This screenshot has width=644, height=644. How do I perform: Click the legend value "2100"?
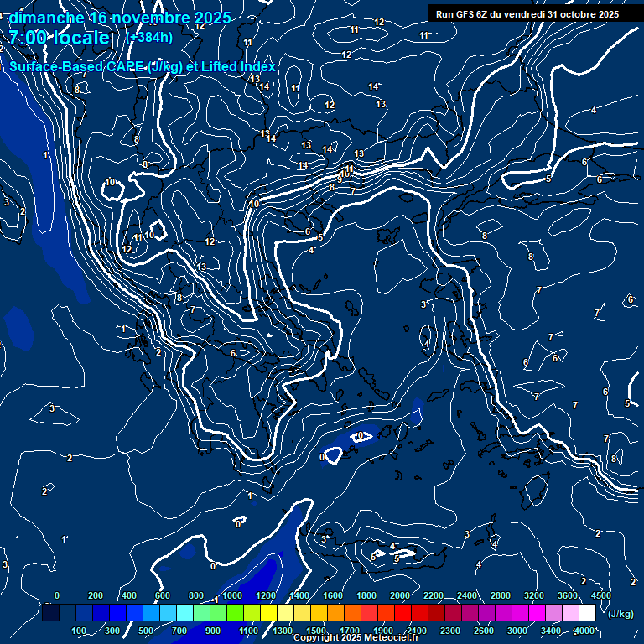(417, 631)
